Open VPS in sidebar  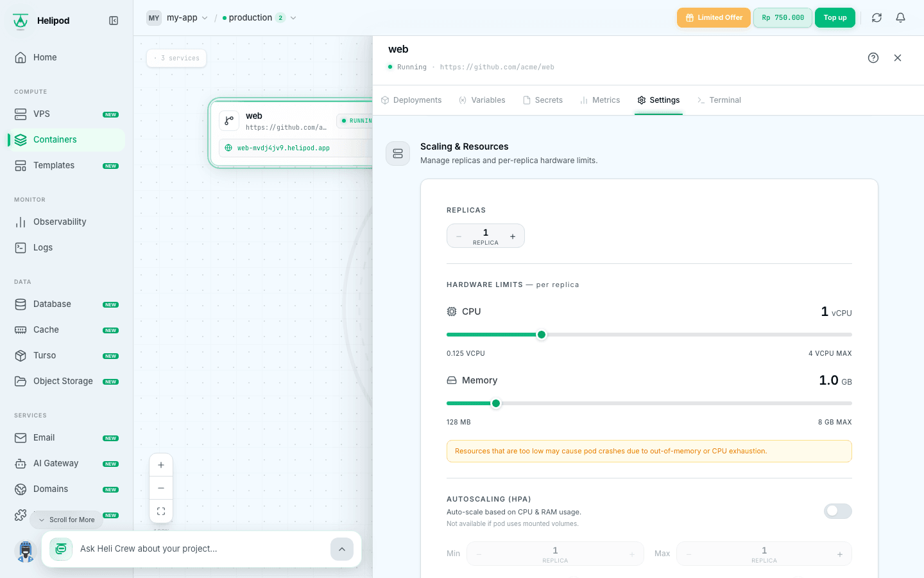tap(66, 114)
